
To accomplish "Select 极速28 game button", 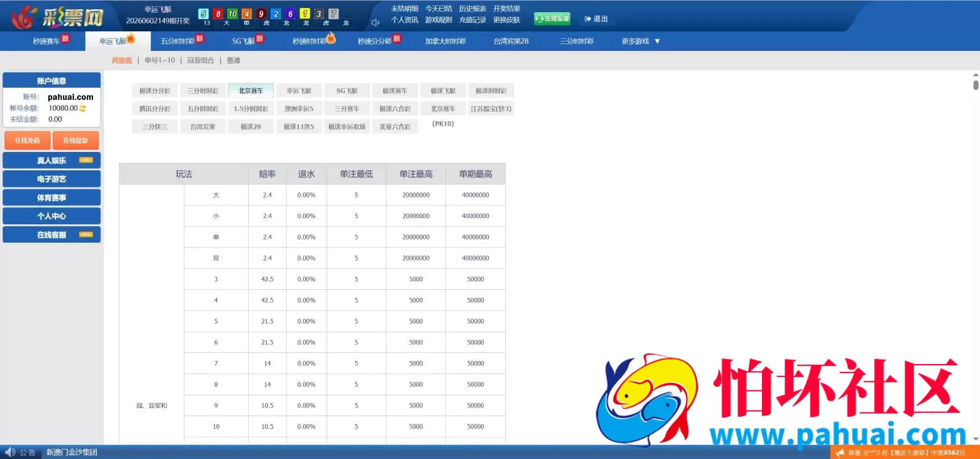I will (251, 127).
